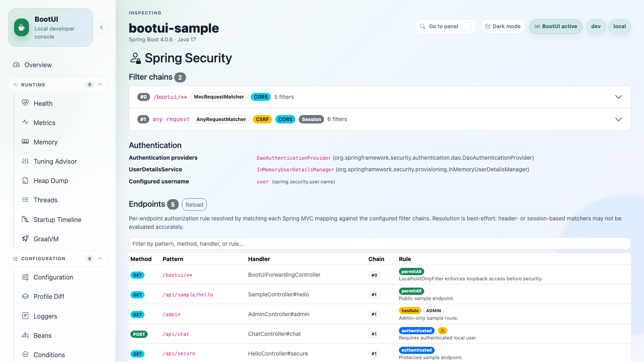This screenshot has width=644, height=362.
Task: Click the search magnifier icon in Go to panel
Action: (x=423, y=27)
